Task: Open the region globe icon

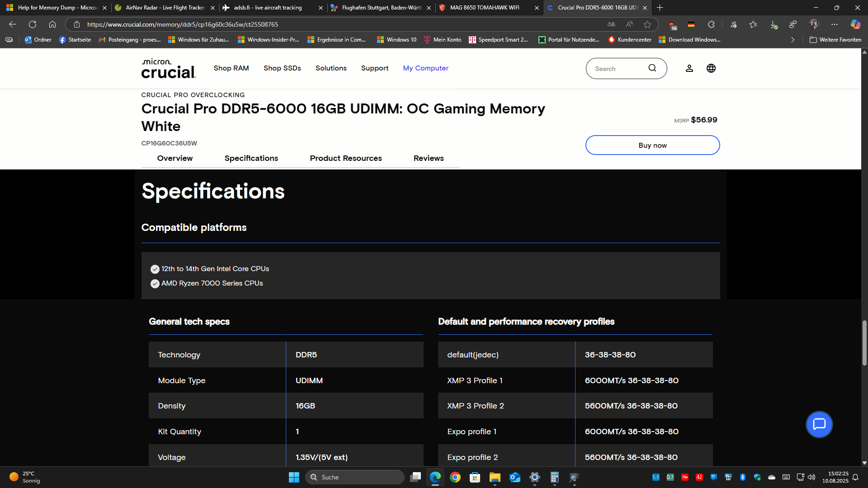Action: click(711, 68)
